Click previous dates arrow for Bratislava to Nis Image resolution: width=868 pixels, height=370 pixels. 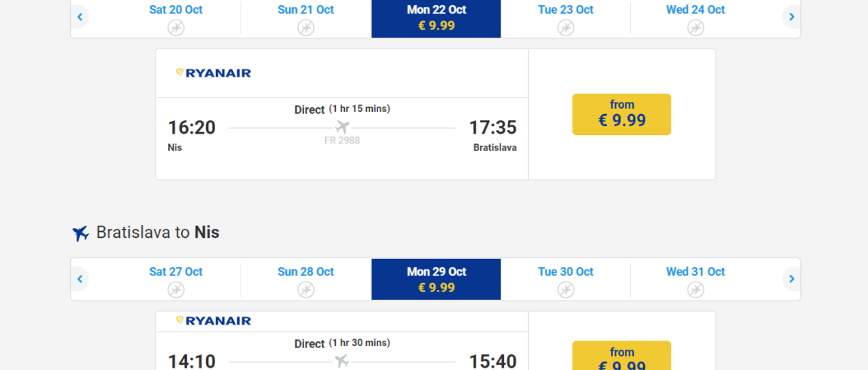[80, 279]
